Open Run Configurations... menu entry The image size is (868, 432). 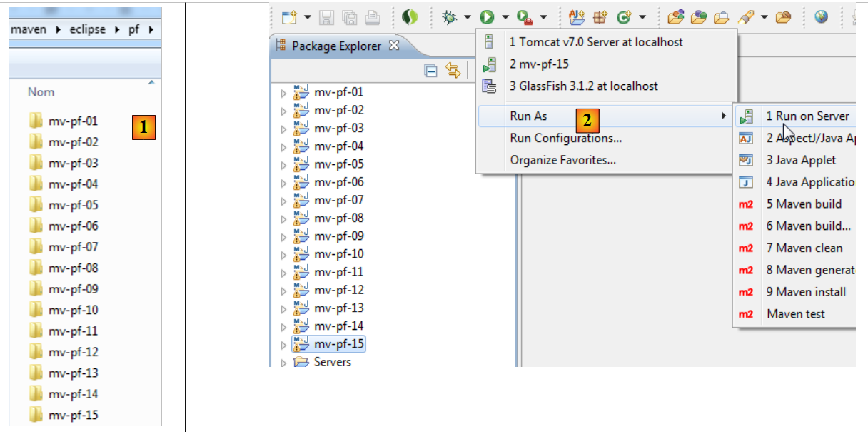tap(565, 138)
